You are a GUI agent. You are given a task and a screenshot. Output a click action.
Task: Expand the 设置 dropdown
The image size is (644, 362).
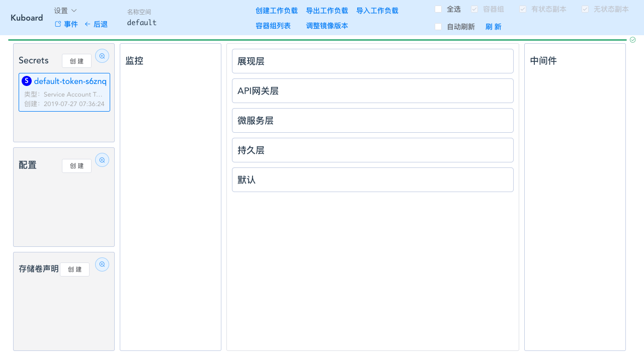pyautogui.click(x=65, y=10)
